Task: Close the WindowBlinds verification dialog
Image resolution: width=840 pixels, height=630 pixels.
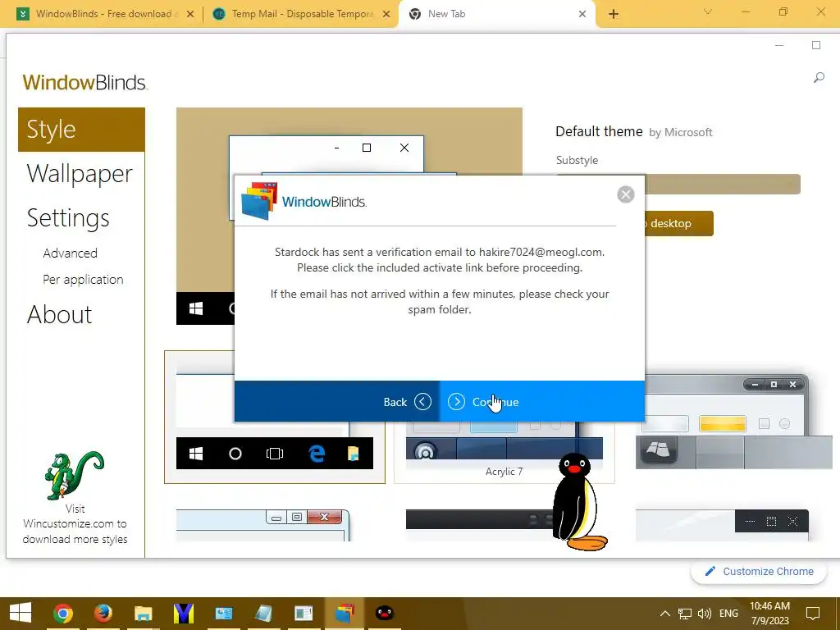Action: tap(625, 194)
